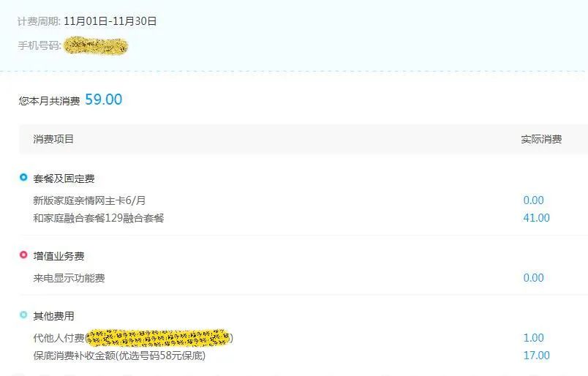Image resolution: width=588 pixels, height=376 pixels.
Task: Click the 代他人付费 item label
Action: pyautogui.click(x=59, y=338)
